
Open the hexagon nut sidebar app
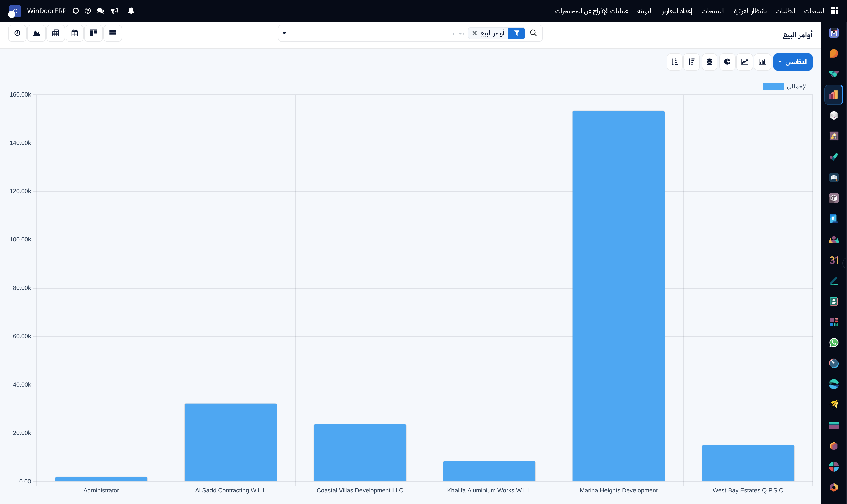(834, 487)
